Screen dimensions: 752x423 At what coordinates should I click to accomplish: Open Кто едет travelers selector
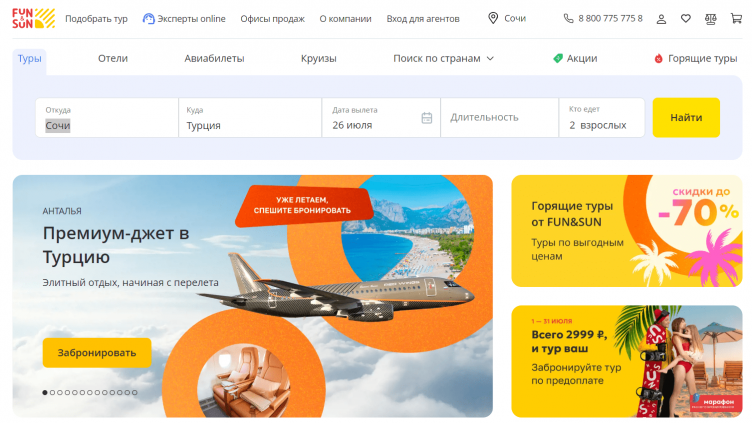click(601, 118)
